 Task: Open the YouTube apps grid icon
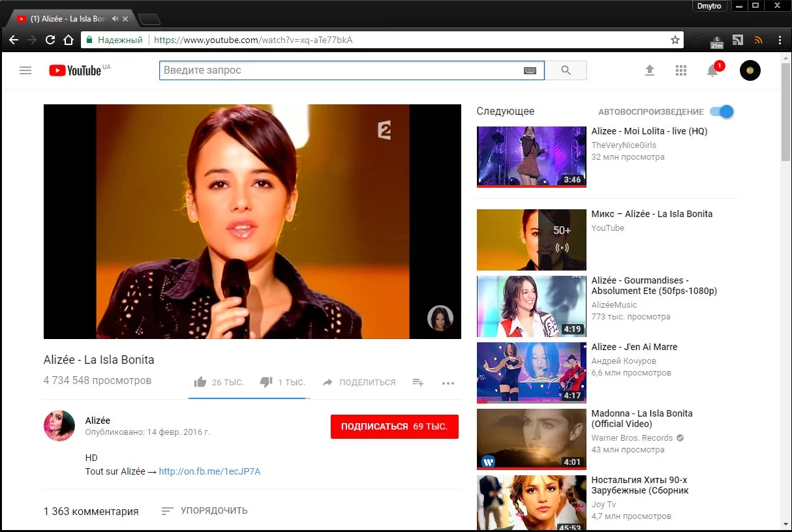681,70
